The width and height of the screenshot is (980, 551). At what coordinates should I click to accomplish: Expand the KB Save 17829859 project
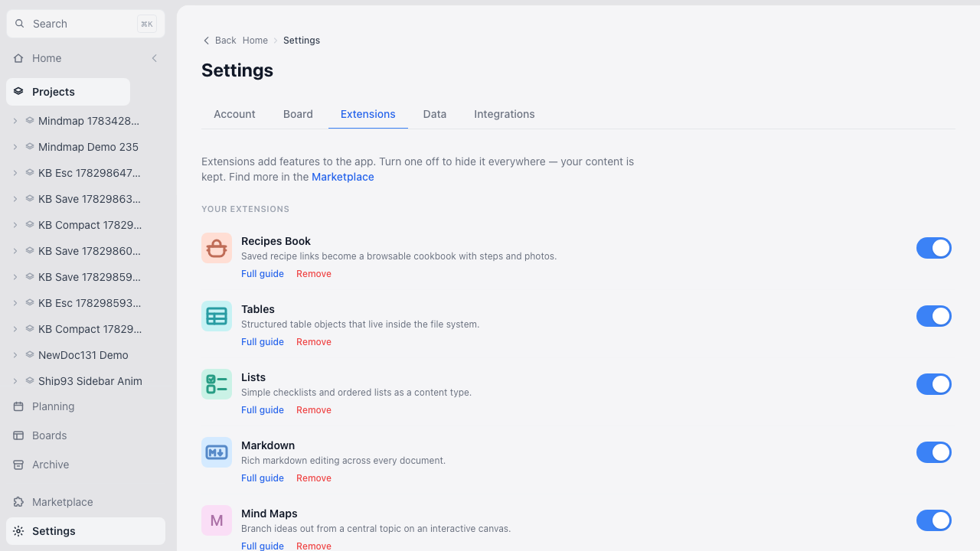coord(15,277)
